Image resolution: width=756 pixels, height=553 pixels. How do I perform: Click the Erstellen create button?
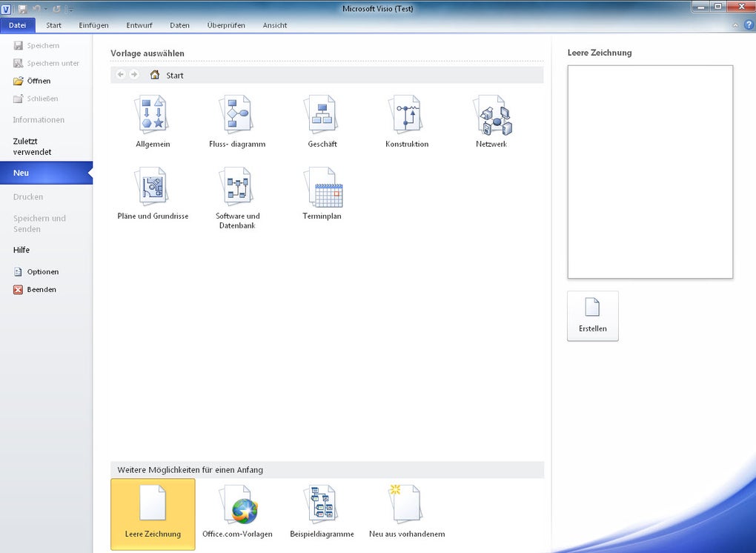592,316
